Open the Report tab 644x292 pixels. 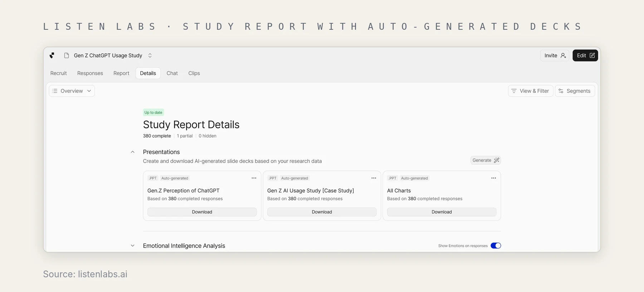coord(121,73)
